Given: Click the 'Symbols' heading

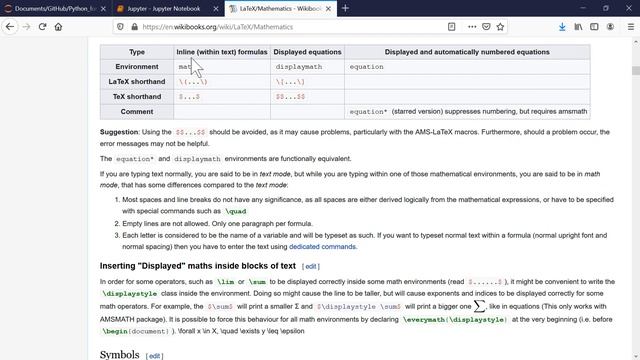Looking at the screenshot, I should [120, 354].
